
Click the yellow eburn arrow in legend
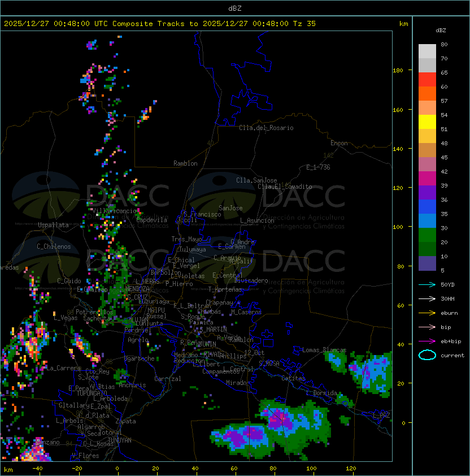coord(427,313)
